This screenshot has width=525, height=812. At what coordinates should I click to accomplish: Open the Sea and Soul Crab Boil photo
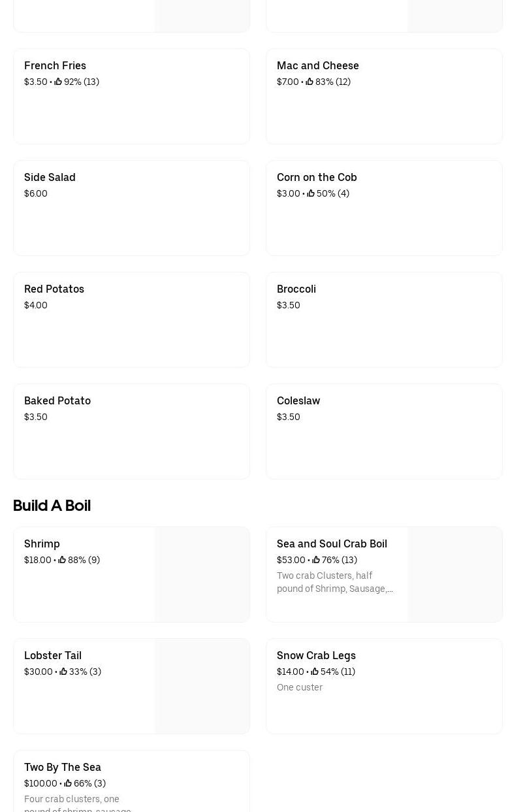point(454,574)
